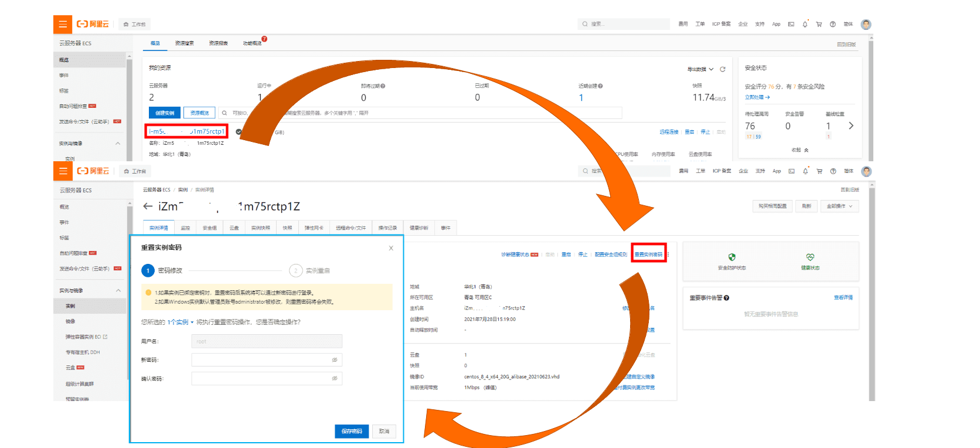Click the 查看详情 link in 重要事件告警
This screenshot has width=980, height=448.
point(843,298)
